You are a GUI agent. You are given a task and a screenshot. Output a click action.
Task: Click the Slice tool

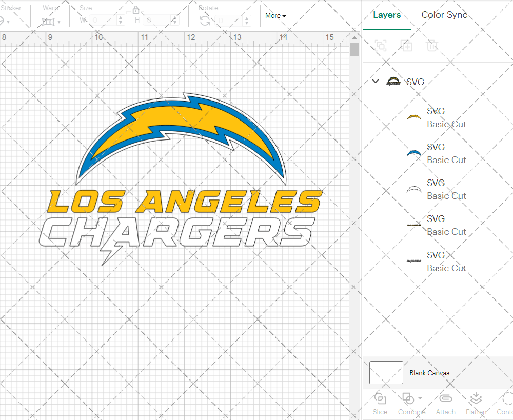[x=380, y=404]
